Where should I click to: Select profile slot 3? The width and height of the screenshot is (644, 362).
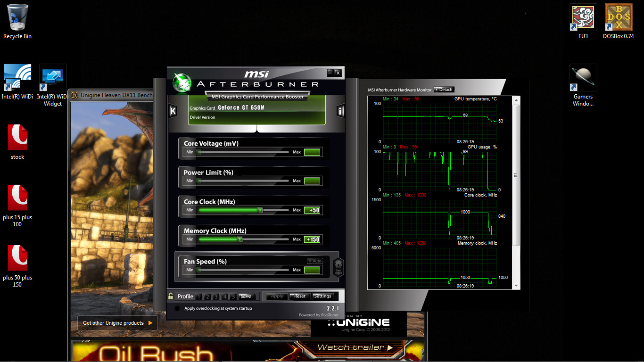point(216,296)
